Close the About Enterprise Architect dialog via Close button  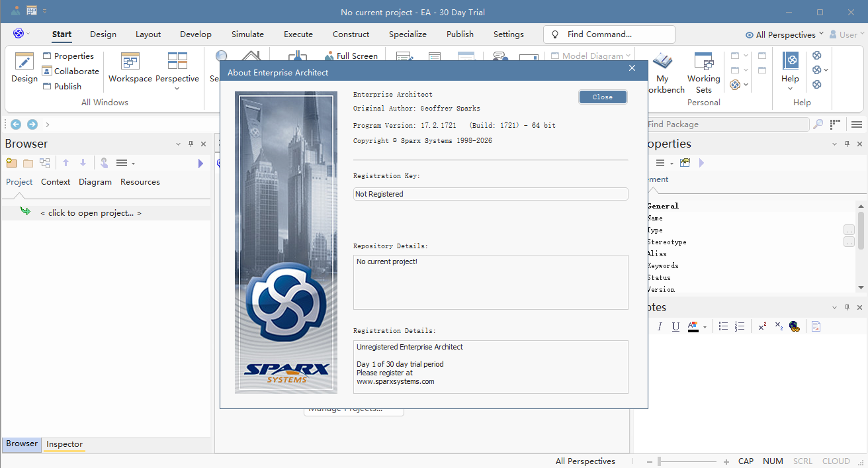[603, 97]
